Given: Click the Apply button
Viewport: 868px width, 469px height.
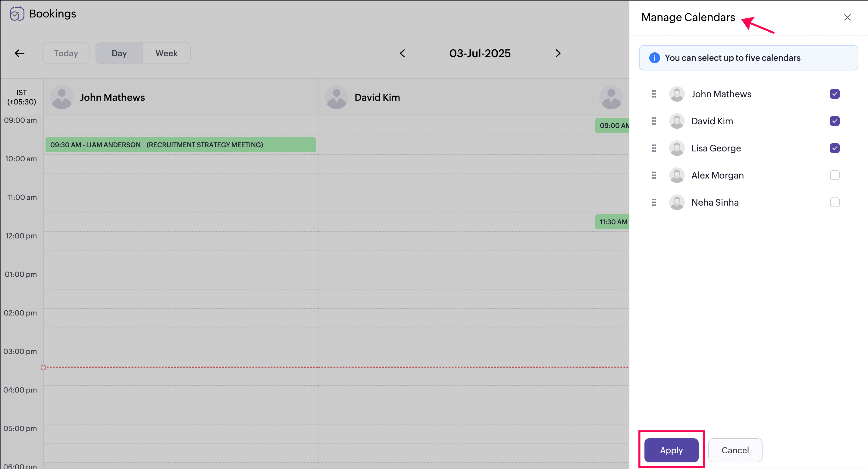Looking at the screenshot, I should coord(671,450).
